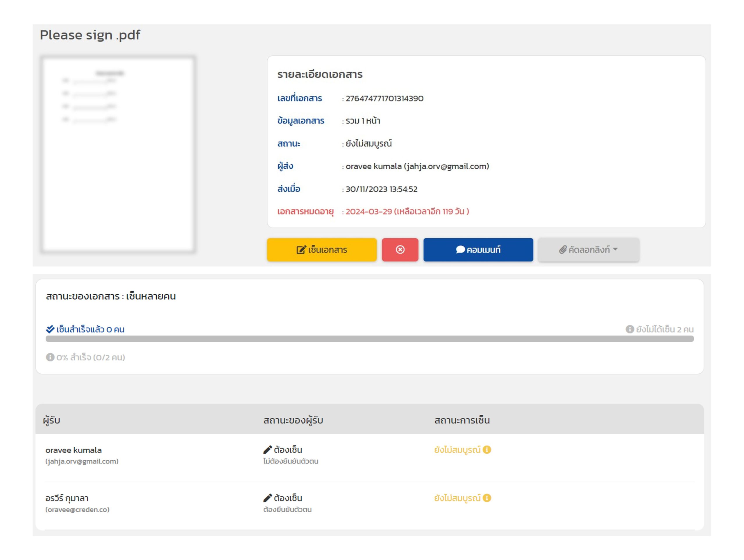The width and height of the screenshot is (744, 560).
Task: Click the double-check signed successfully icon
Action: pyautogui.click(x=50, y=329)
